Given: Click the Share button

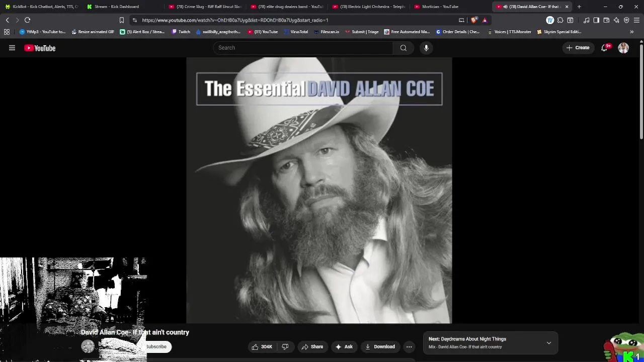Looking at the screenshot, I should (312, 346).
